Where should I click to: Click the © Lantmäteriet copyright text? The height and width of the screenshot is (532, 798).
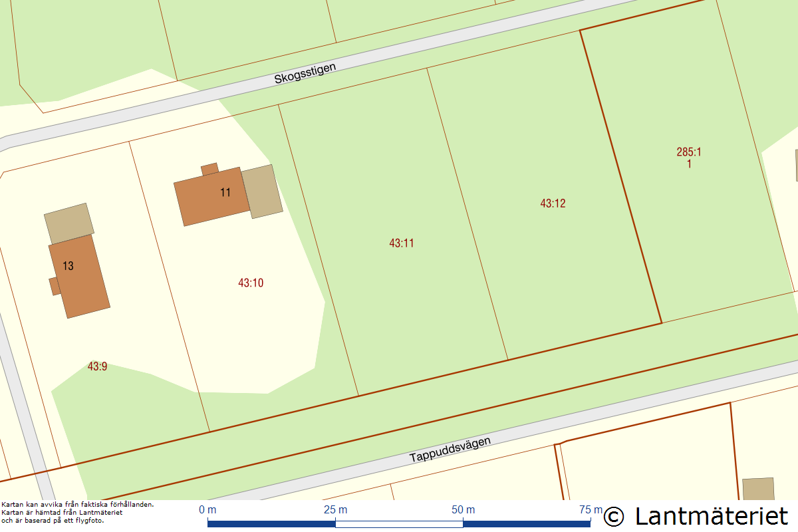696,516
